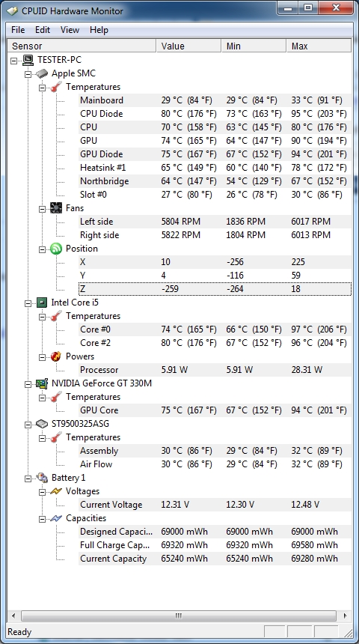Click the ST9500325ASG hard drive icon
This screenshot has height=644, width=359.
42,424
